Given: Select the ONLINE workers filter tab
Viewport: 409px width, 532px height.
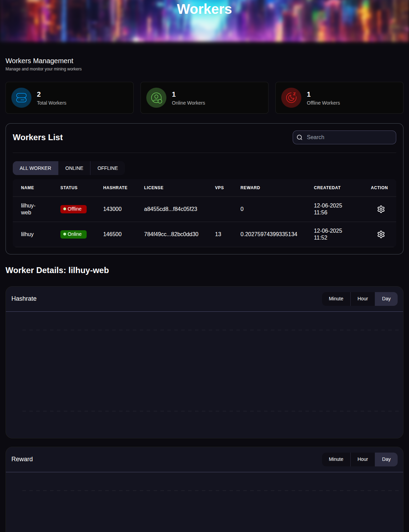Looking at the screenshot, I should (74, 168).
